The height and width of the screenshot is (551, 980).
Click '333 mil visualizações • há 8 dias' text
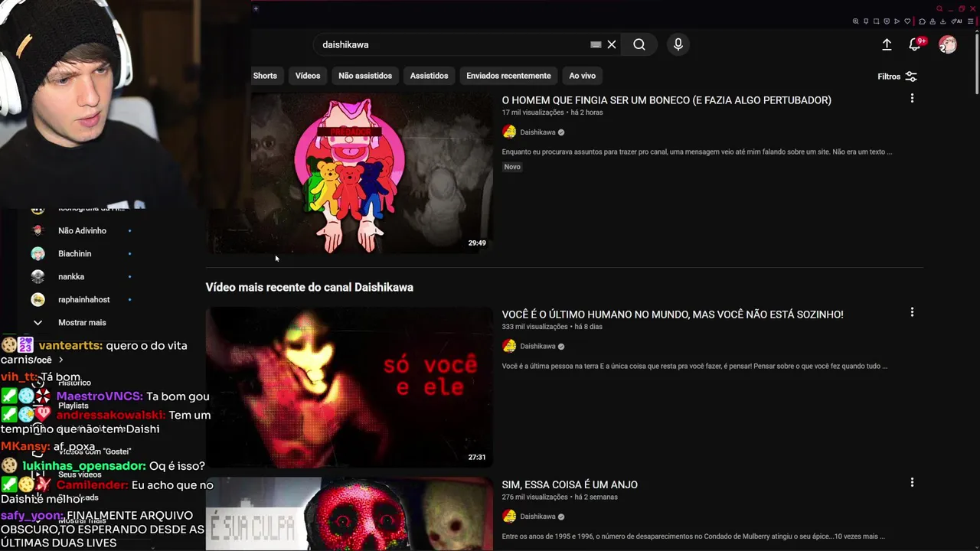pyautogui.click(x=552, y=327)
